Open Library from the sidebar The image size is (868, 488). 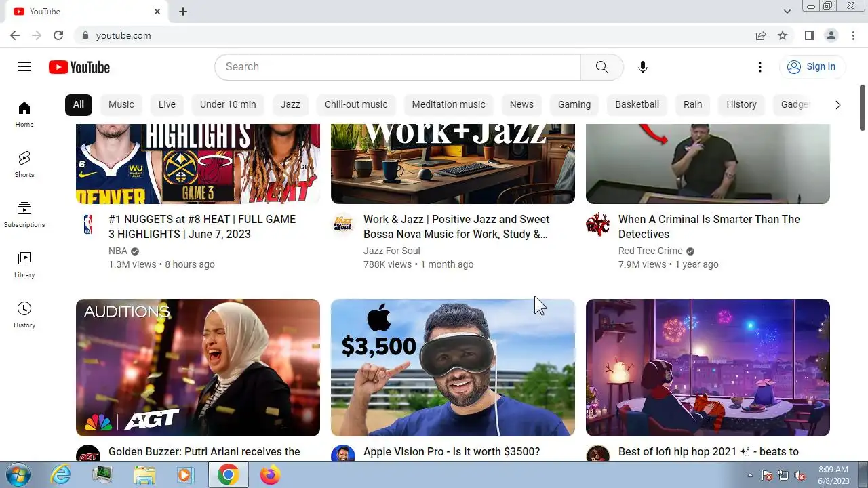(24, 264)
